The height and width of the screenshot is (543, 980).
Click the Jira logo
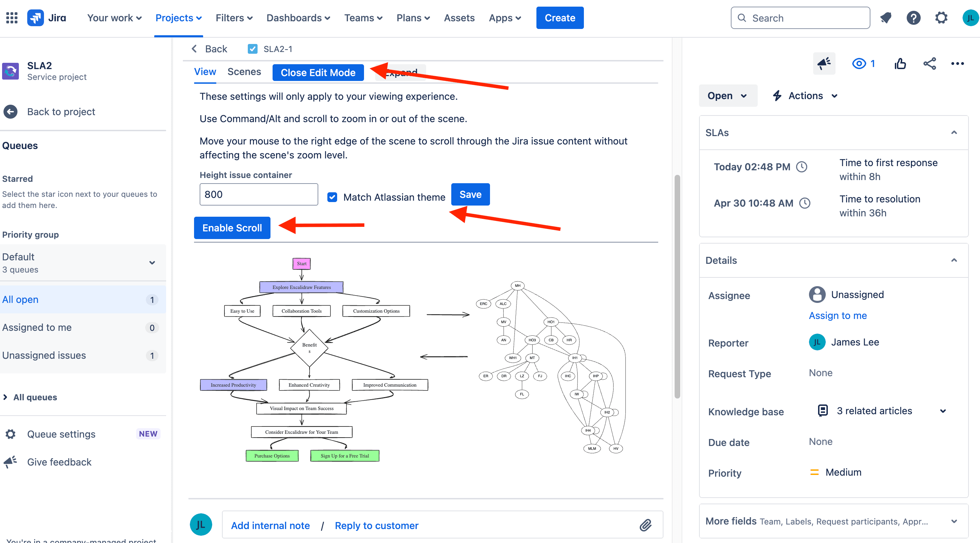coord(47,17)
